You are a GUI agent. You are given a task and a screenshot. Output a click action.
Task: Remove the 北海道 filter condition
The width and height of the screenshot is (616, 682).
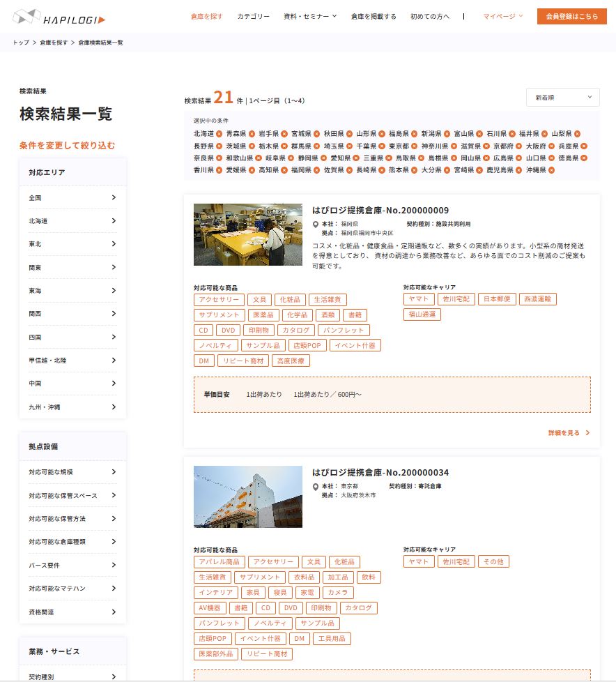tap(219, 134)
